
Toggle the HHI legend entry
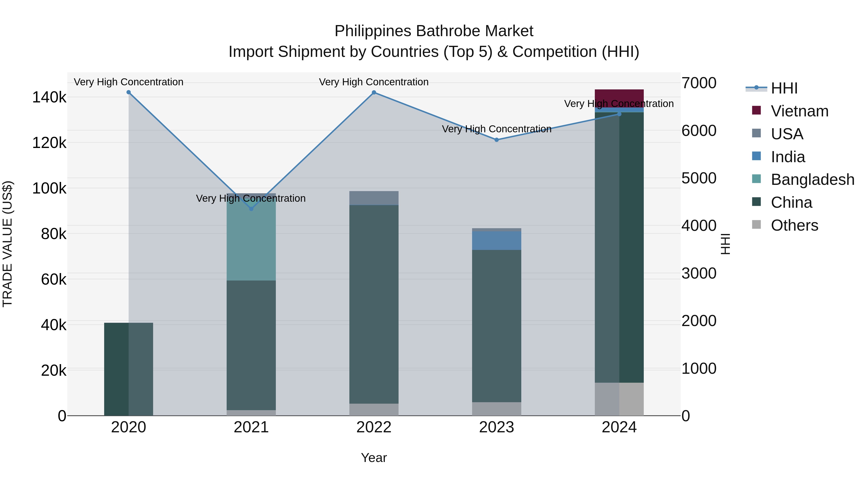pyautogui.click(x=772, y=88)
